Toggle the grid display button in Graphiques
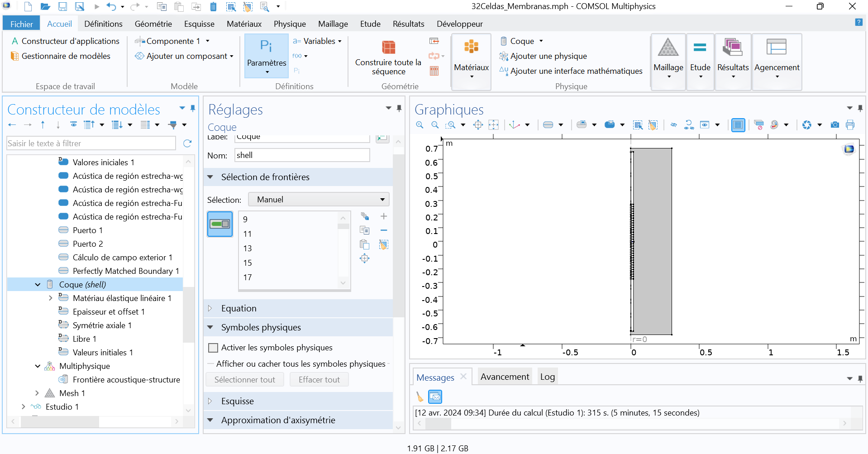This screenshot has width=868, height=454. [x=738, y=125]
